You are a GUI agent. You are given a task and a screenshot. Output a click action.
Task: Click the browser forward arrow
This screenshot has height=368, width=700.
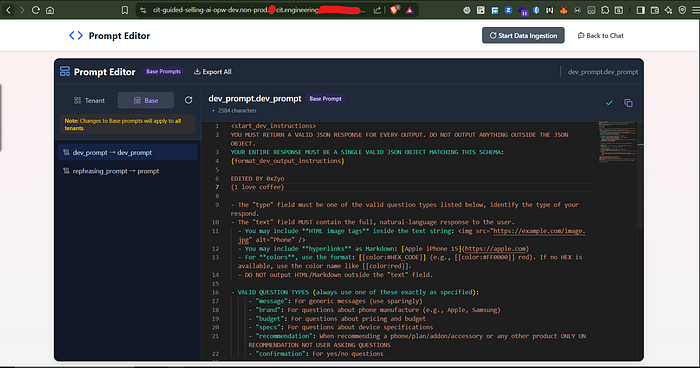(22, 10)
